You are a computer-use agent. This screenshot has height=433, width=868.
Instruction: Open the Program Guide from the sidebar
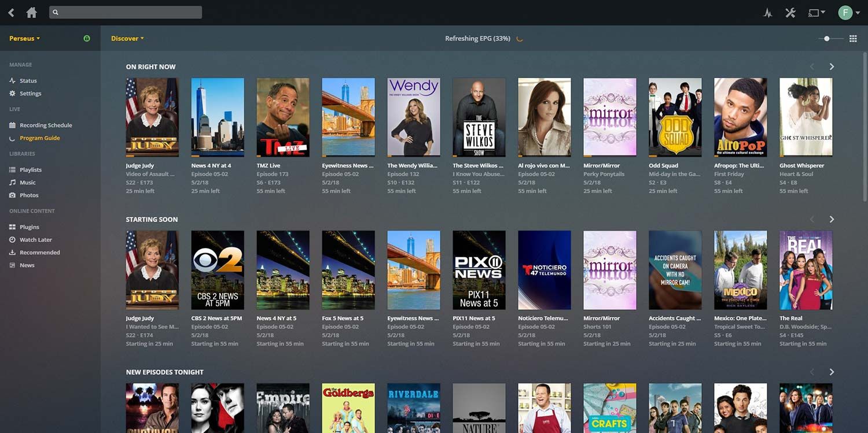point(40,138)
